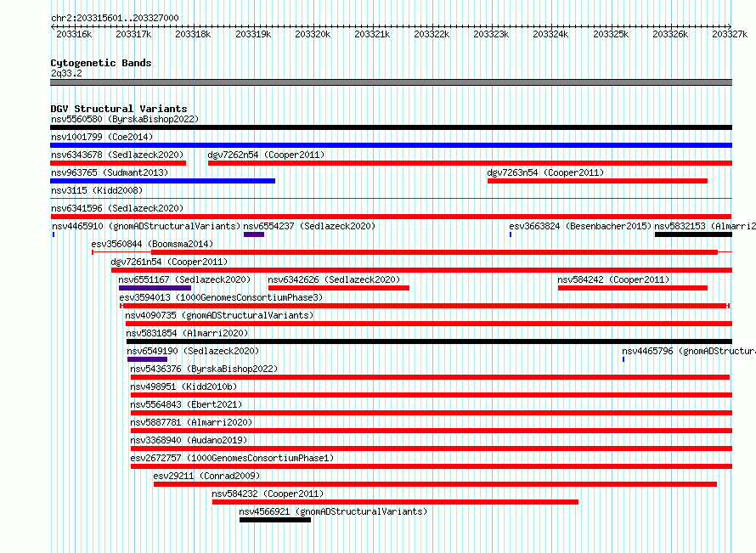Select the black nsv5560580 variant bar
This screenshot has width=756, height=553.
coord(391,127)
